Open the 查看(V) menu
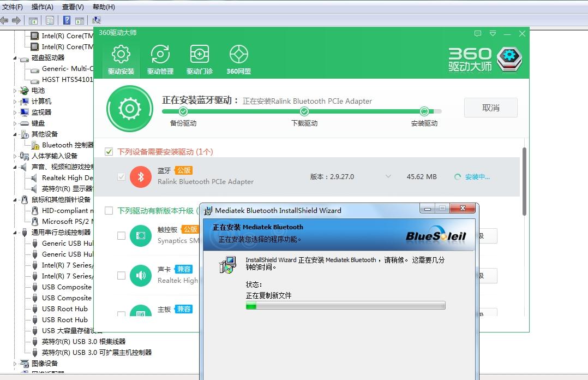 tap(73, 7)
